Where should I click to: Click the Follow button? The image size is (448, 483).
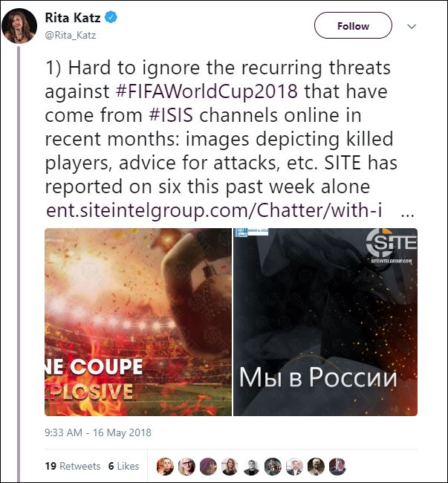coord(353,25)
